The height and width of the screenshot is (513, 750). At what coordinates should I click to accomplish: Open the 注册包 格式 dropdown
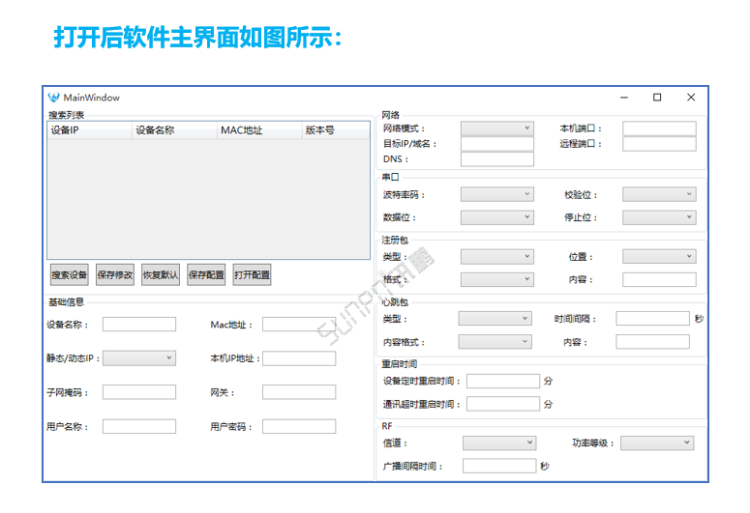point(497,280)
